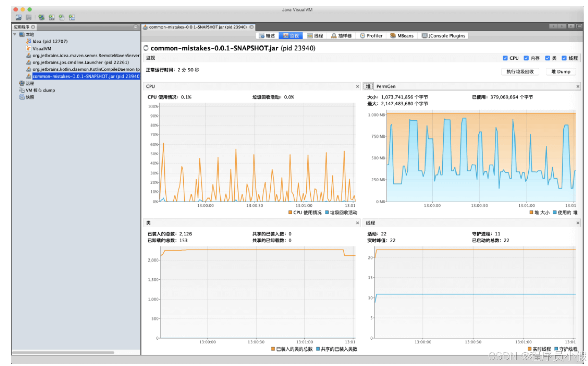Close the CPU chart panel
The image size is (588, 366).
click(x=358, y=87)
